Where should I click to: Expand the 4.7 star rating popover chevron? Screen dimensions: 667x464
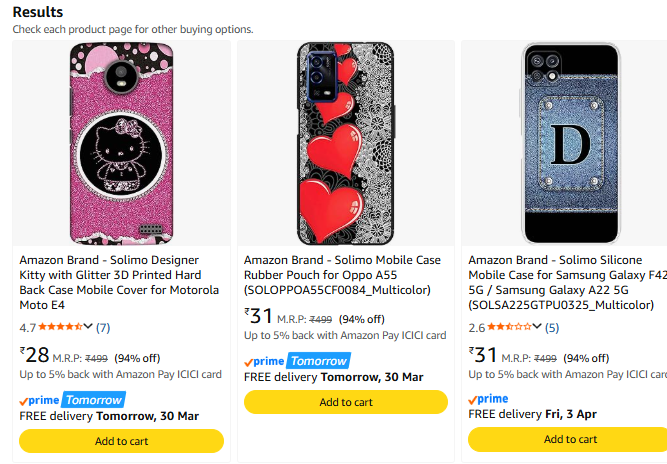point(89,326)
